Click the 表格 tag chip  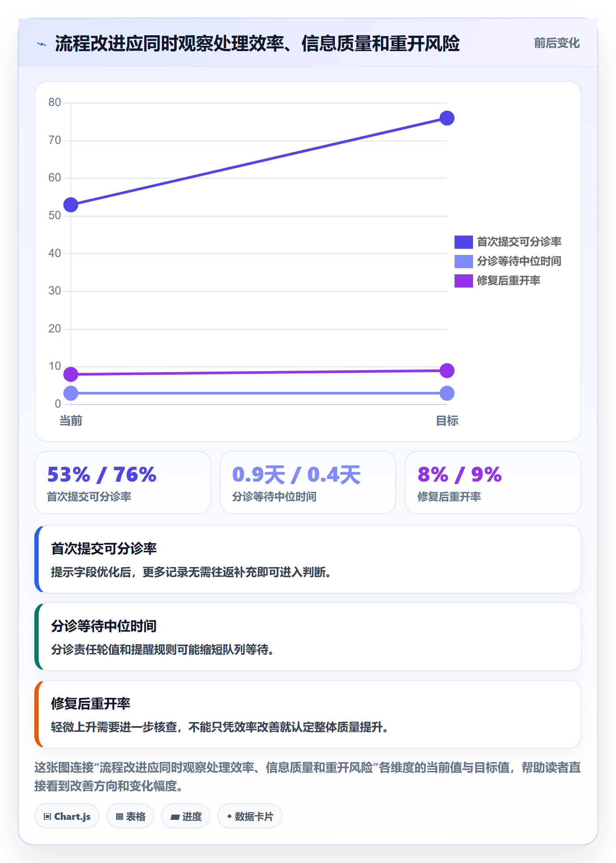pyautogui.click(x=130, y=816)
